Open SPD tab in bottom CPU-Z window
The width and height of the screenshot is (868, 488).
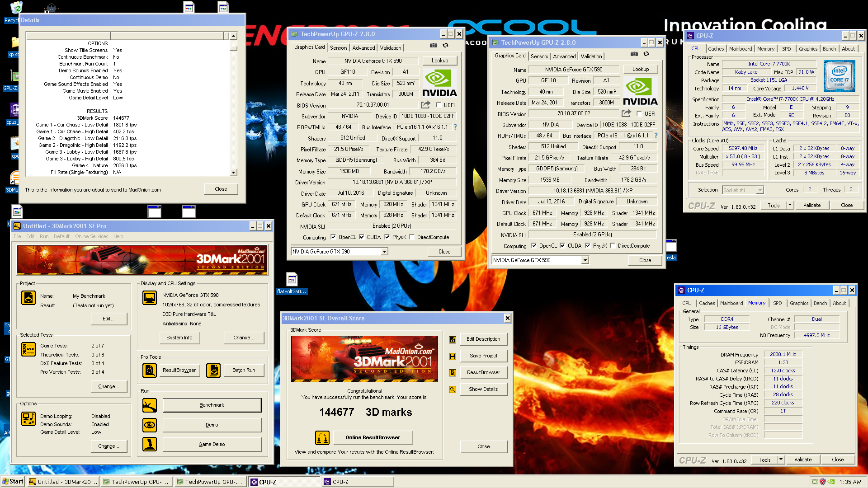click(x=777, y=303)
